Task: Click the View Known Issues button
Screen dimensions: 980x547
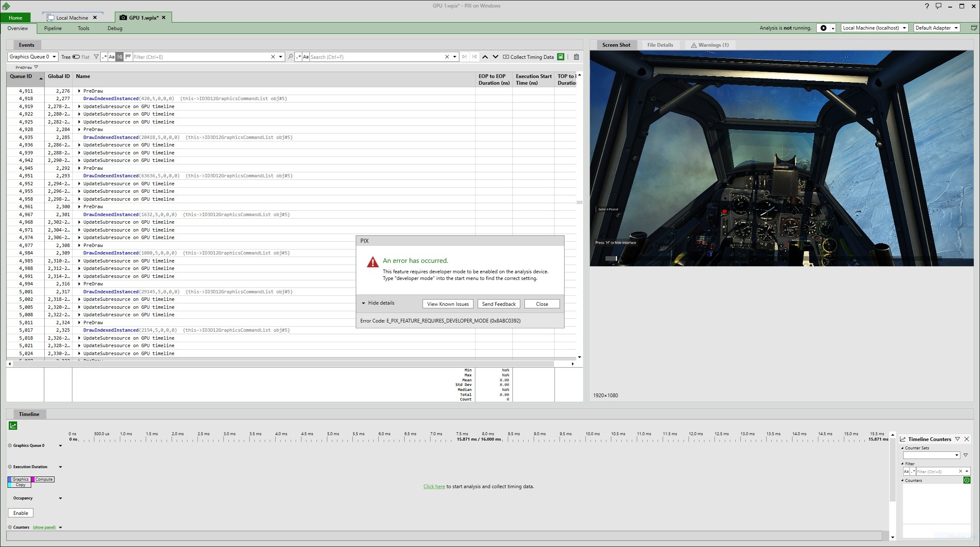Action: click(448, 304)
